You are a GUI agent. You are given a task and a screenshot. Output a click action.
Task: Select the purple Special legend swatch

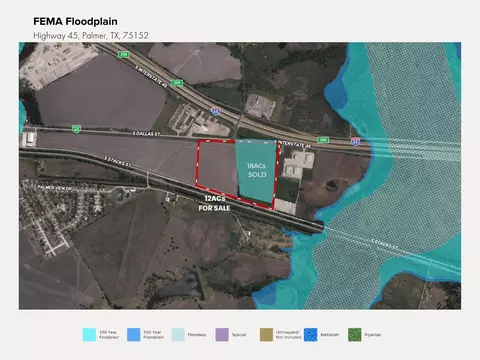[222, 335]
